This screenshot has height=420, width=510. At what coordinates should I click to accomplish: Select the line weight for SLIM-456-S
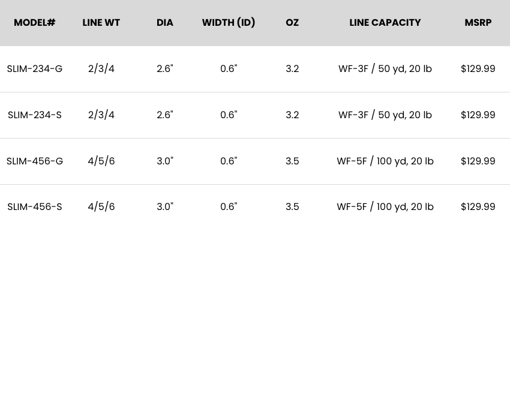pos(101,207)
